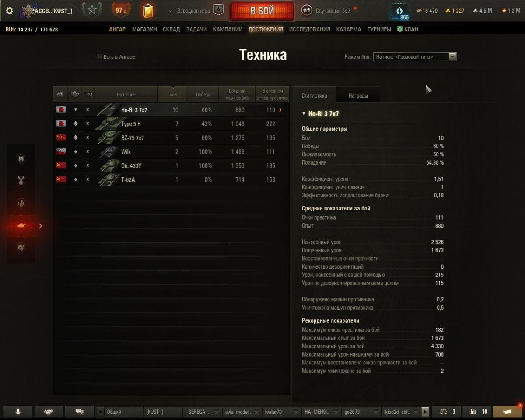Close the water70 chat tab
This screenshot has height=420, width=525.
296,412
